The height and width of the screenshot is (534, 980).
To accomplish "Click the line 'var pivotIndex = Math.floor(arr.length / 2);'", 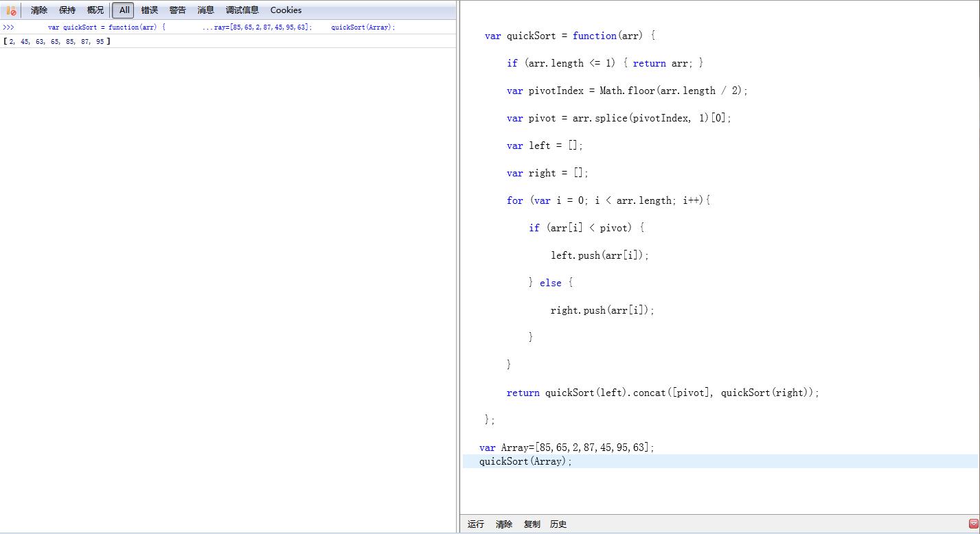I will point(627,91).
